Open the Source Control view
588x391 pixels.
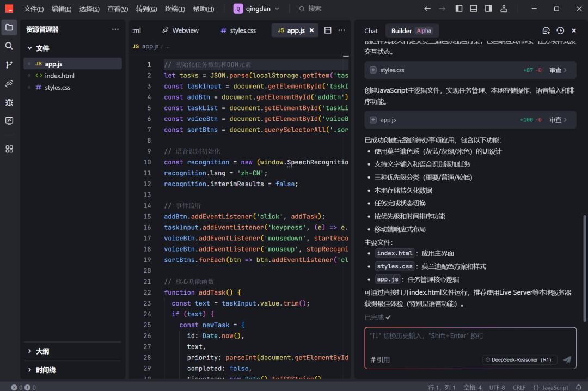click(9, 65)
